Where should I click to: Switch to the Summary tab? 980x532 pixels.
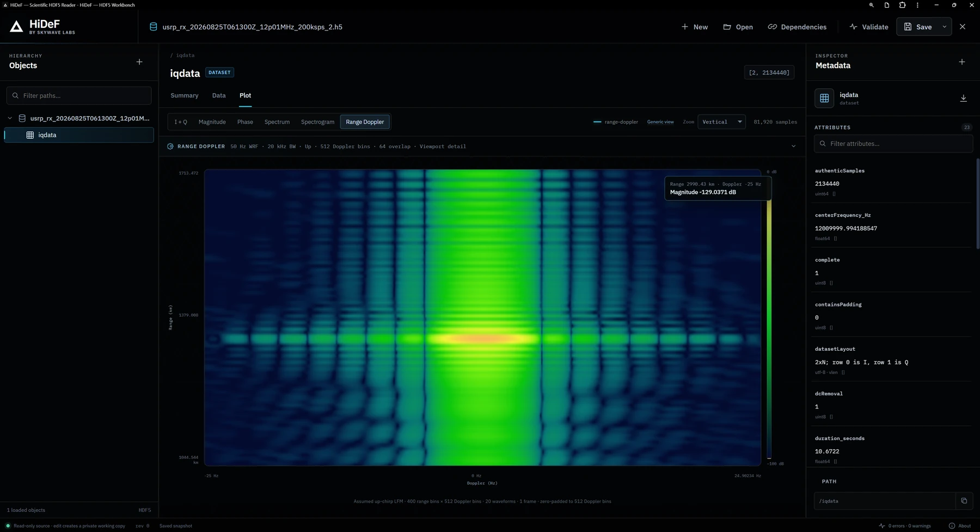coord(185,95)
